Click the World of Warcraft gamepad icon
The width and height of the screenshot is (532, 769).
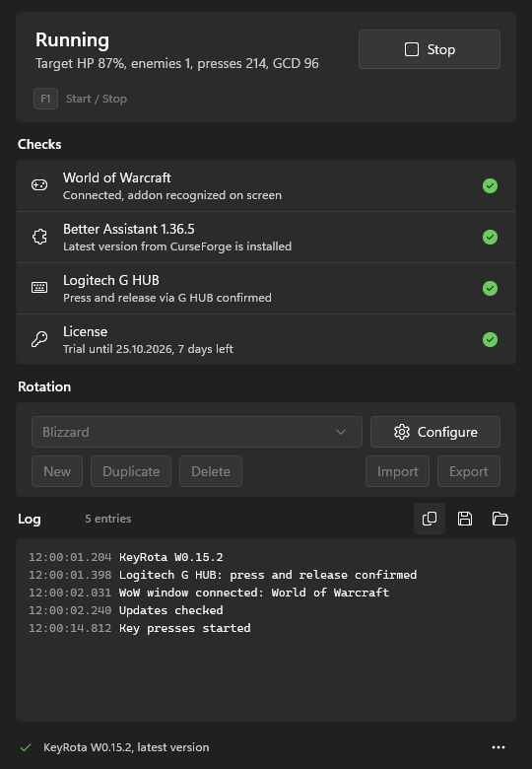click(39, 185)
